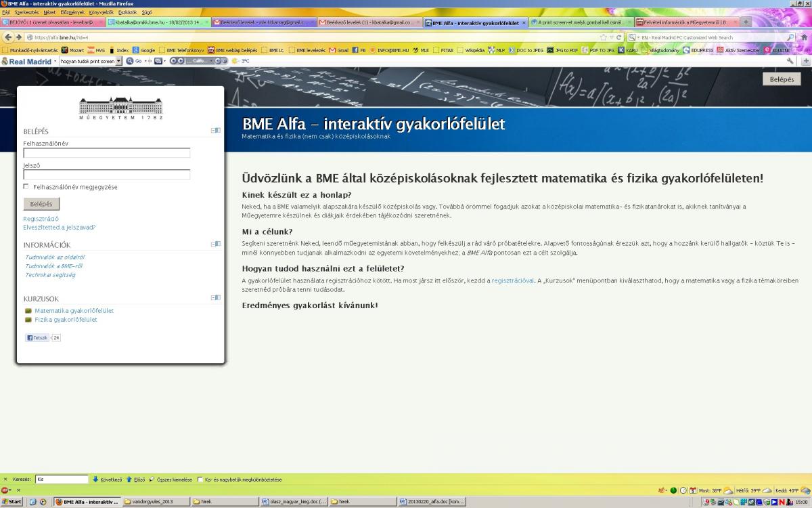Click the Felhasználónév input field
Viewport: 812px width, 508px height.
(x=107, y=153)
